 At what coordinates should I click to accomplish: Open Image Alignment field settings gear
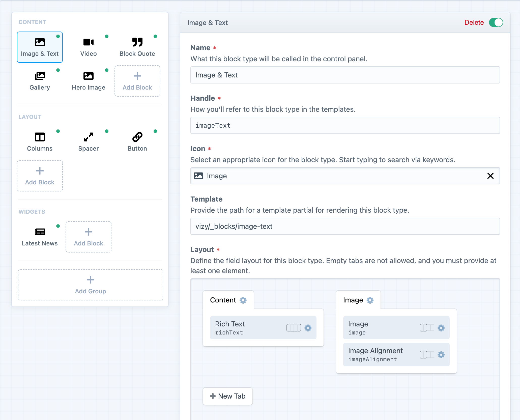(x=441, y=355)
